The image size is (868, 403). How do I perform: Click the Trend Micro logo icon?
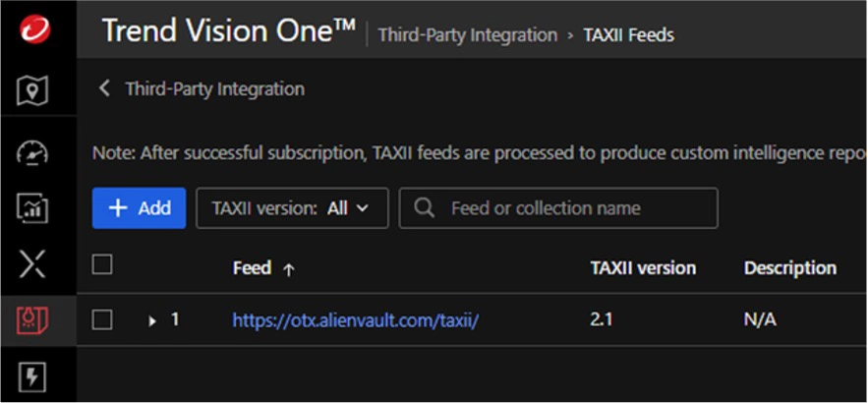pos(34,33)
